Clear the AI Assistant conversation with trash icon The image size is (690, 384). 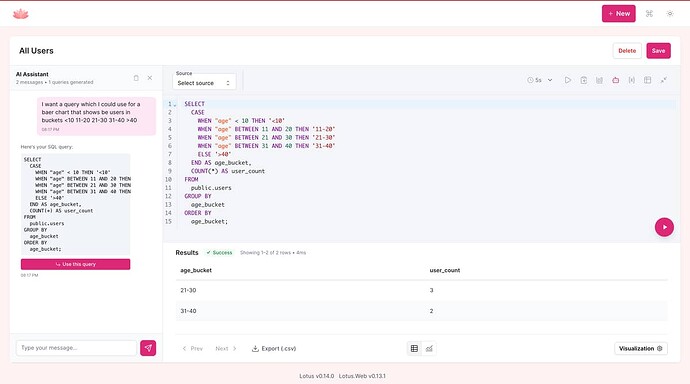(136, 78)
